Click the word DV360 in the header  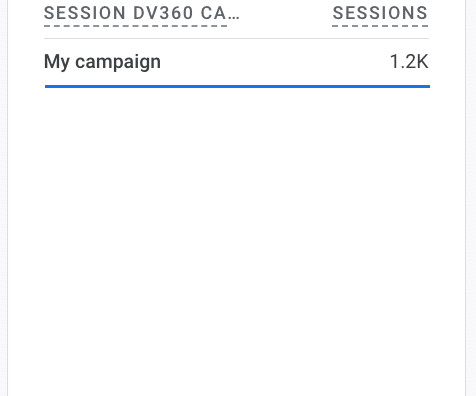(163, 13)
